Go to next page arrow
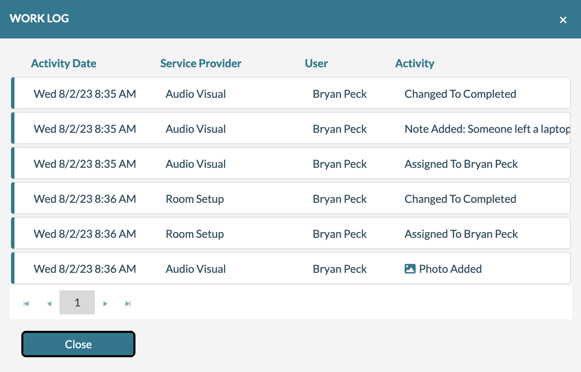This screenshot has width=581, height=372. [x=105, y=303]
